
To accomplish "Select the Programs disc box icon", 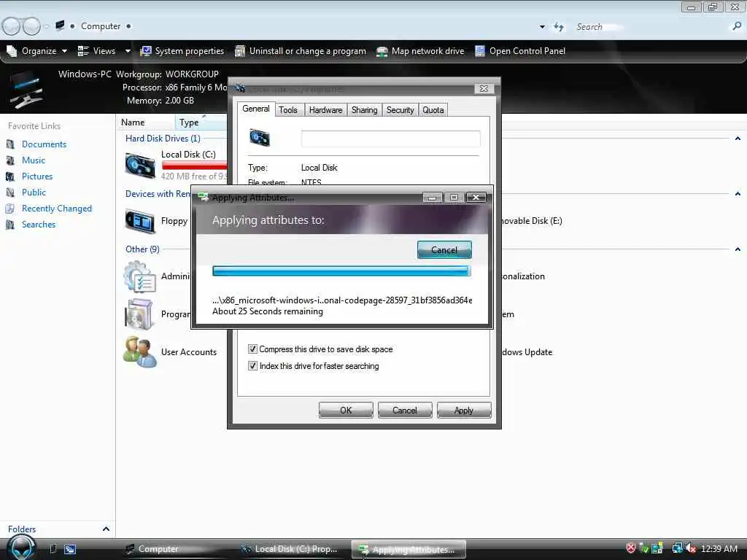I will point(139,315).
